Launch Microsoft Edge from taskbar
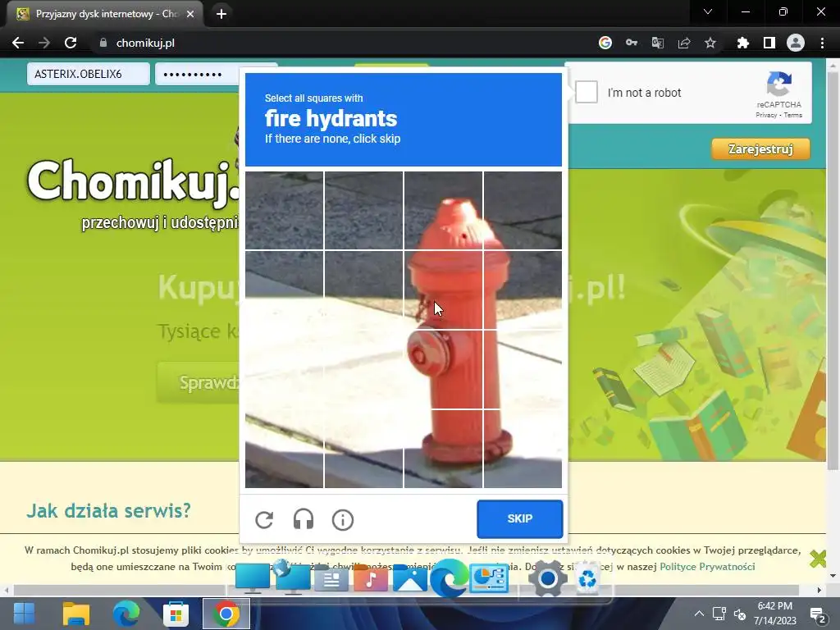The height and width of the screenshot is (630, 840). tap(126, 614)
